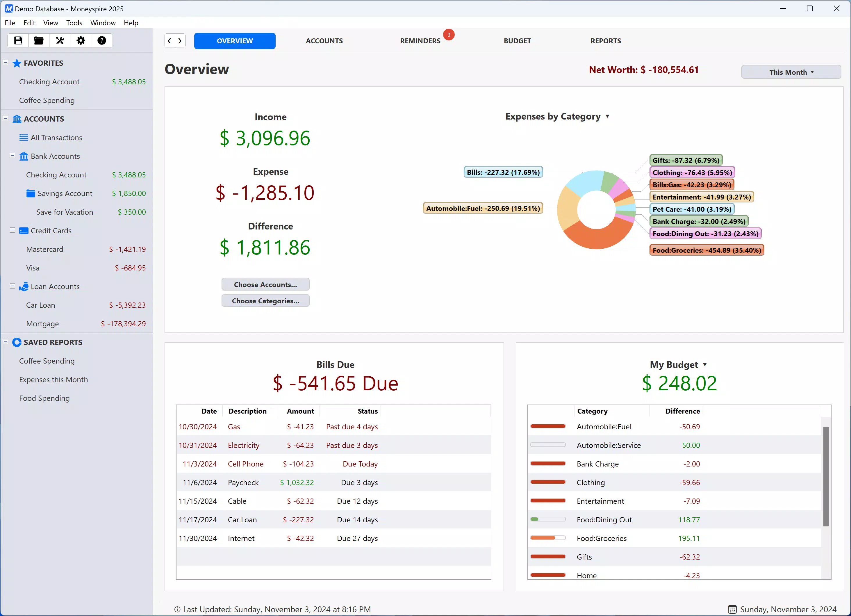Click the Savings Account folder icon
Image resolution: width=851 pixels, height=616 pixels.
[x=31, y=193]
